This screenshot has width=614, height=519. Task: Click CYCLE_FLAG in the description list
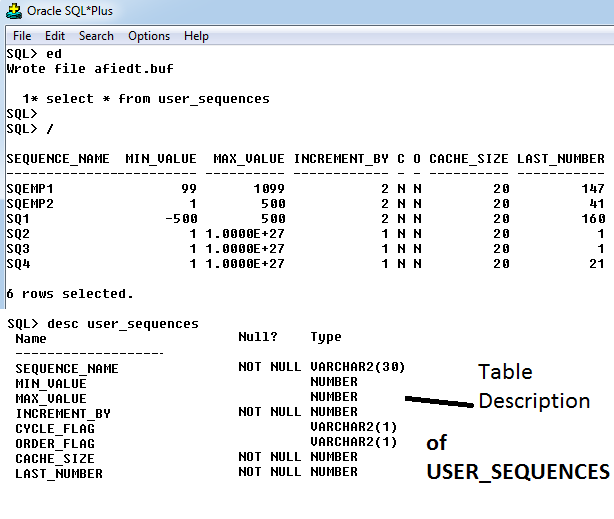coord(55,429)
